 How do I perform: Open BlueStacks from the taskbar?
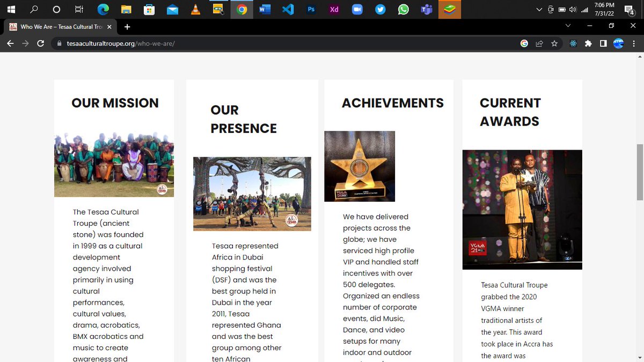[450, 9]
